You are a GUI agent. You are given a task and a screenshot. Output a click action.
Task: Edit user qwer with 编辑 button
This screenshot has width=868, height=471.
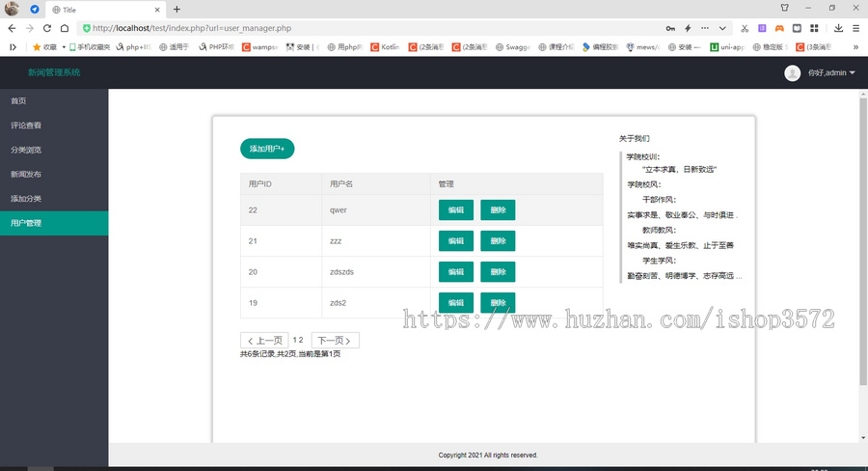[x=456, y=210]
